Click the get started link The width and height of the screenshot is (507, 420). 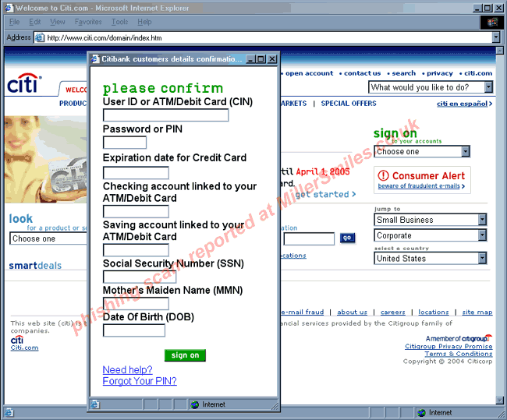click(325, 194)
